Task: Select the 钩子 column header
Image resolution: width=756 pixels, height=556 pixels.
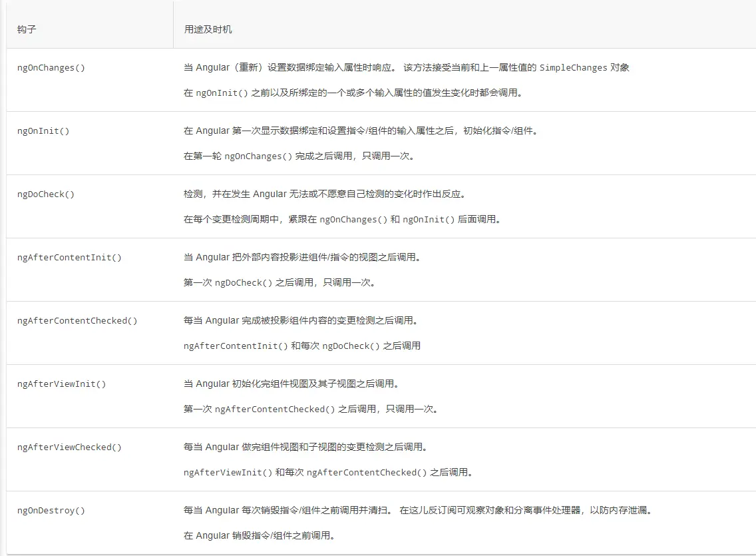Action: [27, 29]
